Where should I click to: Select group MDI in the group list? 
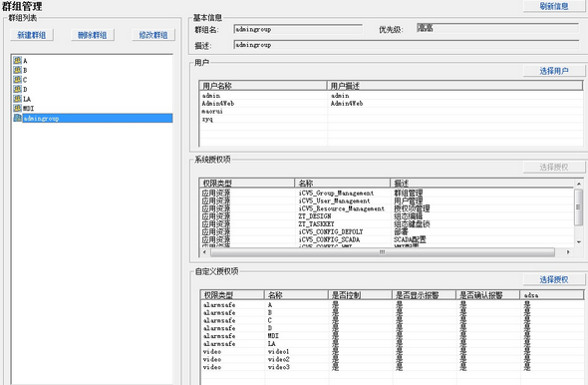(28, 109)
